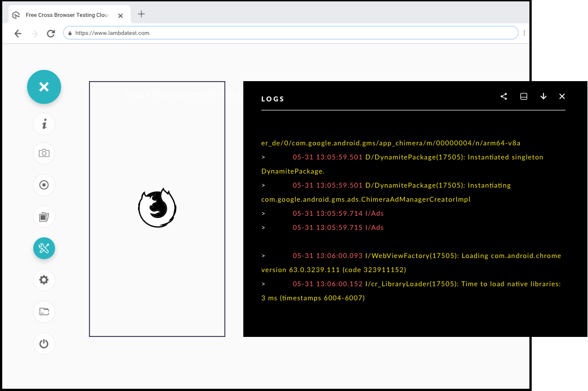End the session using the power icon

click(x=44, y=344)
